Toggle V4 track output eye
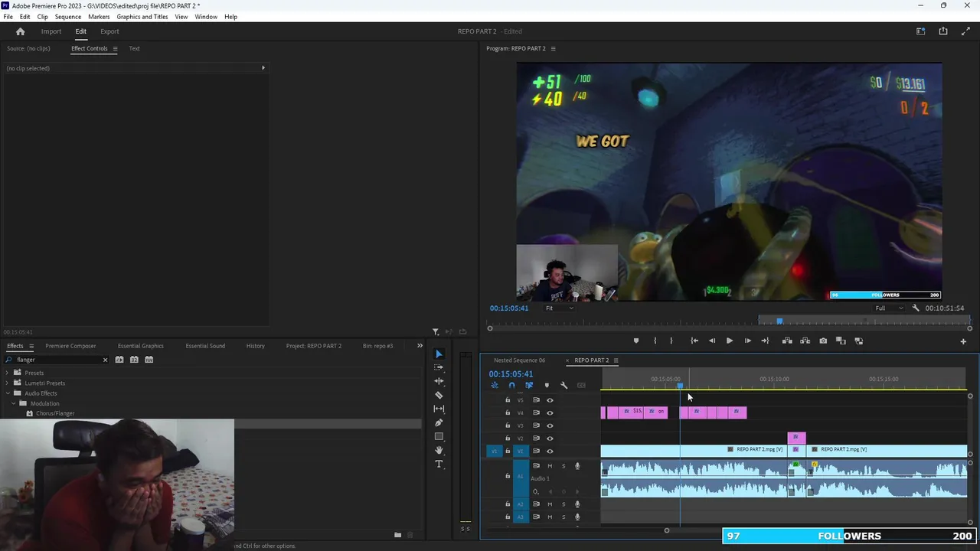The width and height of the screenshot is (980, 551). pyautogui.click(x=550, y=412)
